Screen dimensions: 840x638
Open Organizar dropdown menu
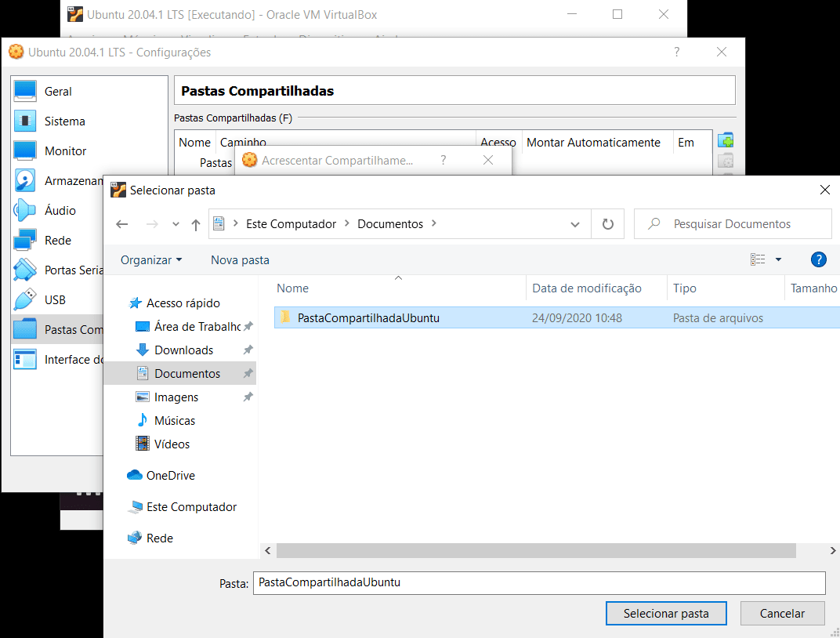pos(151,260)
